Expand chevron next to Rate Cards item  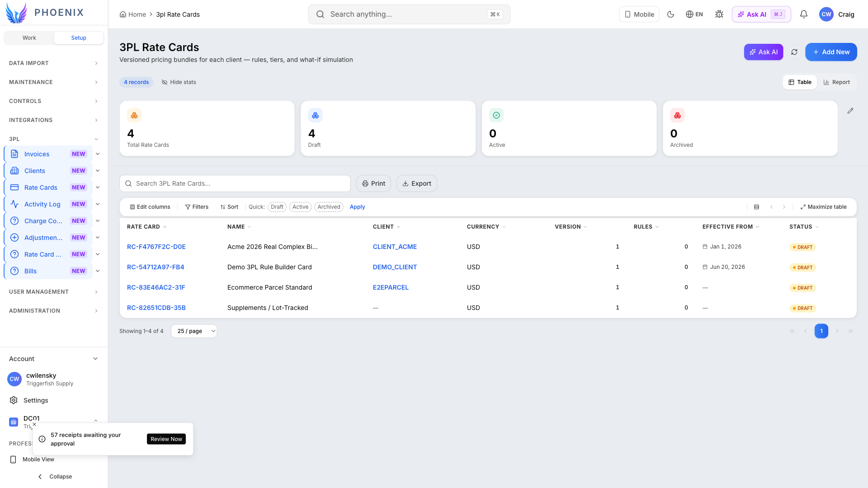98,188
